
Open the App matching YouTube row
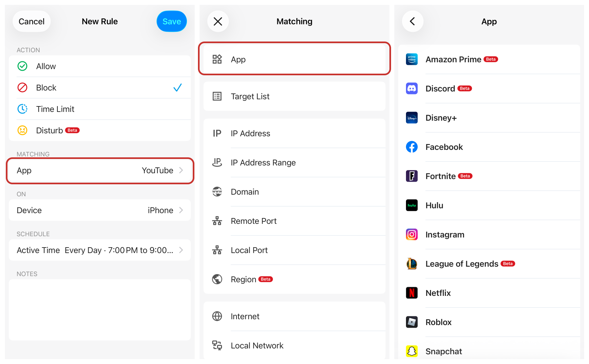[x=100, y=171]
